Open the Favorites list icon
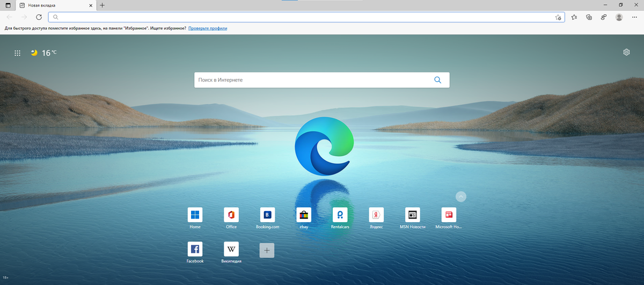Image resolution: width=644 pixels, height=285 pixels. [x=574, y=17]
